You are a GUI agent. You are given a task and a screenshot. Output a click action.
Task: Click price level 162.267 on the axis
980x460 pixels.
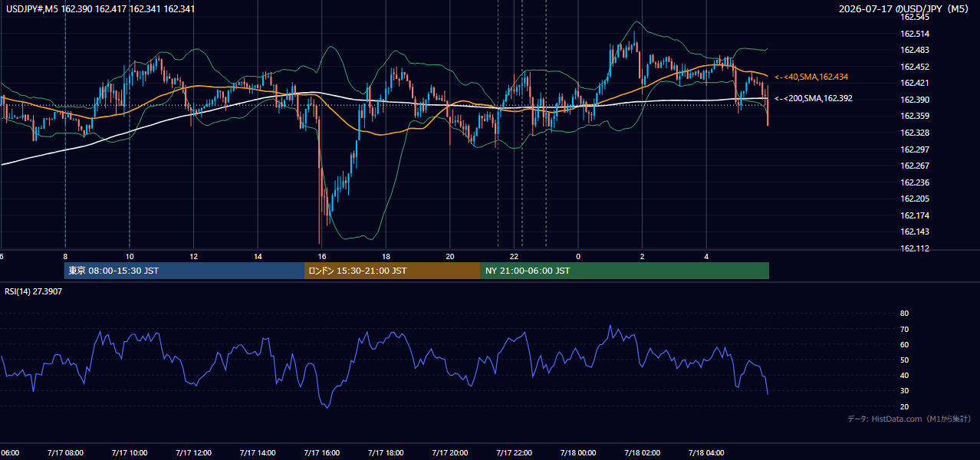point(914,166)
